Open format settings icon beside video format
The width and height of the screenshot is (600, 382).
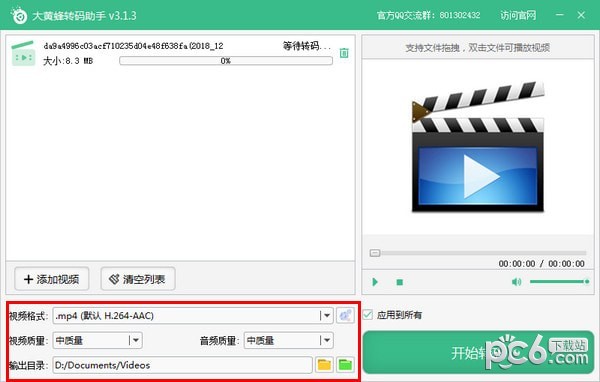(345, 316)
